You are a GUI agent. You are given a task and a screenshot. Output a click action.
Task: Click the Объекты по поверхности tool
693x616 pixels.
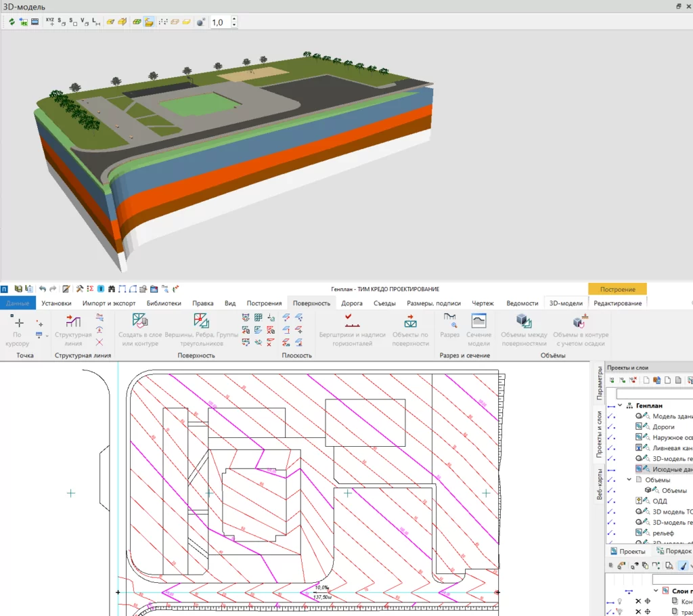coord(411,331)
